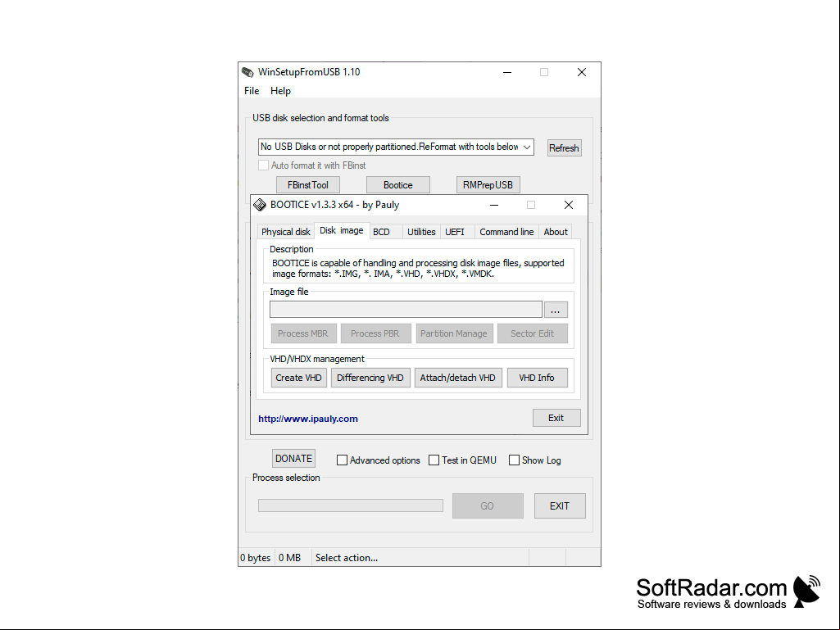Click the '0 MB' status bar entry
This screenshot has height=630, width=840.
[290, 558]
